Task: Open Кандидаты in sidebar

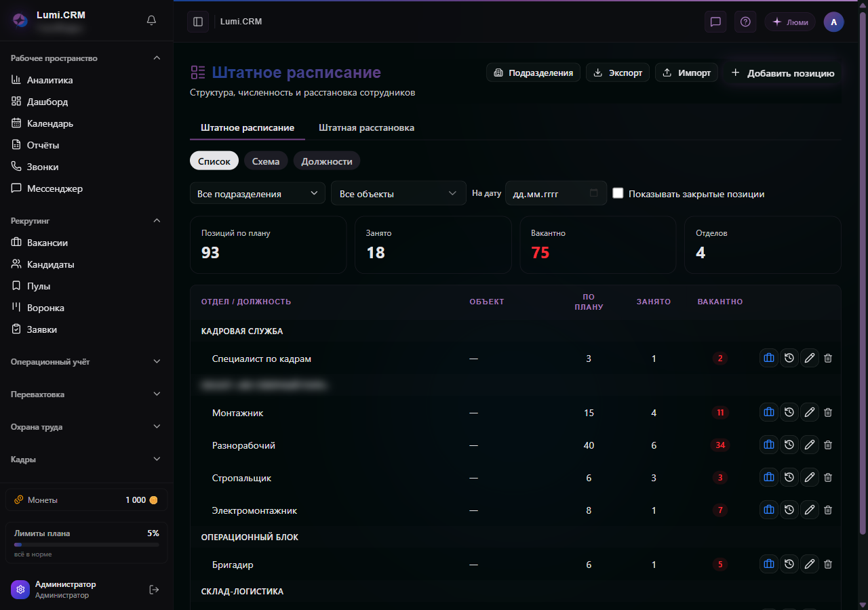Action: tap(87, 264)
